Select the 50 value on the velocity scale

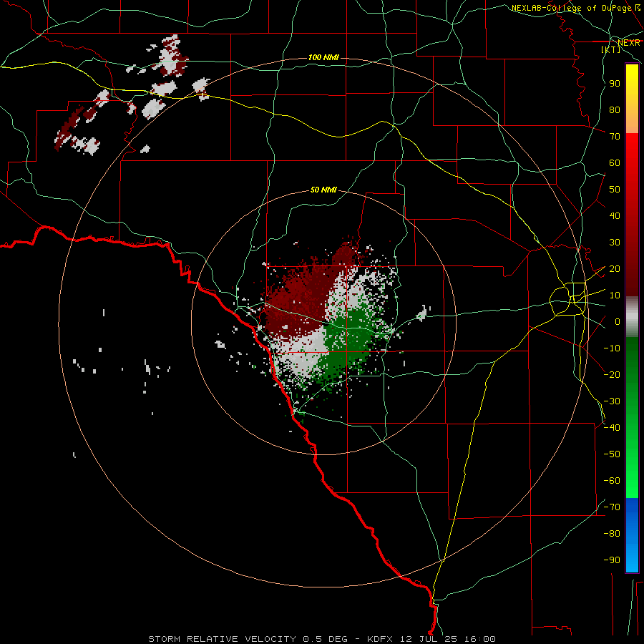615,190
